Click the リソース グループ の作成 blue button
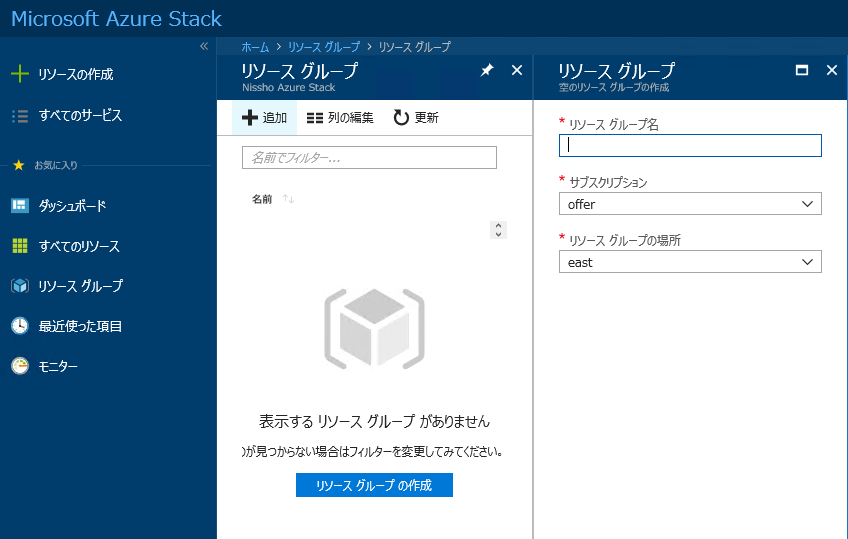 coord(374,485)
